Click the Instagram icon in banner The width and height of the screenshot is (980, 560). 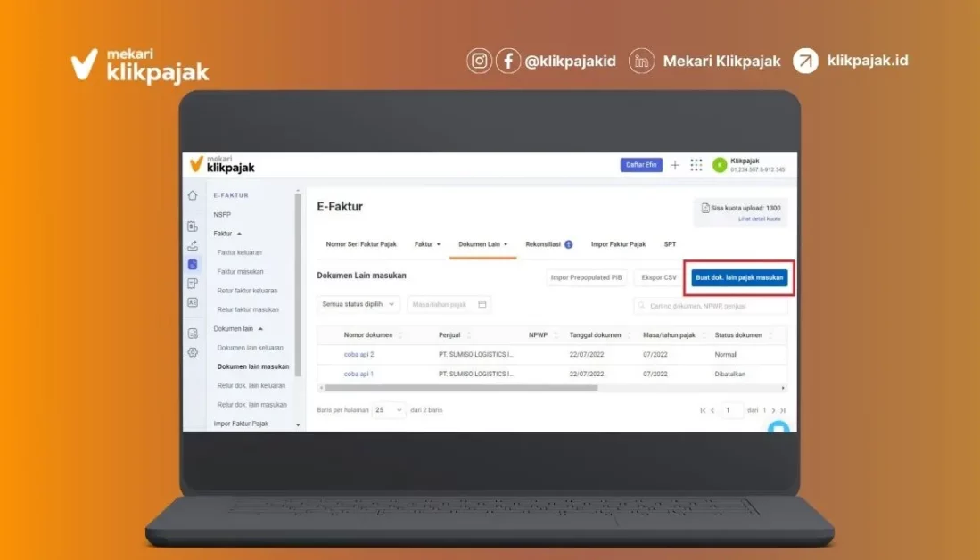point(480,62)
